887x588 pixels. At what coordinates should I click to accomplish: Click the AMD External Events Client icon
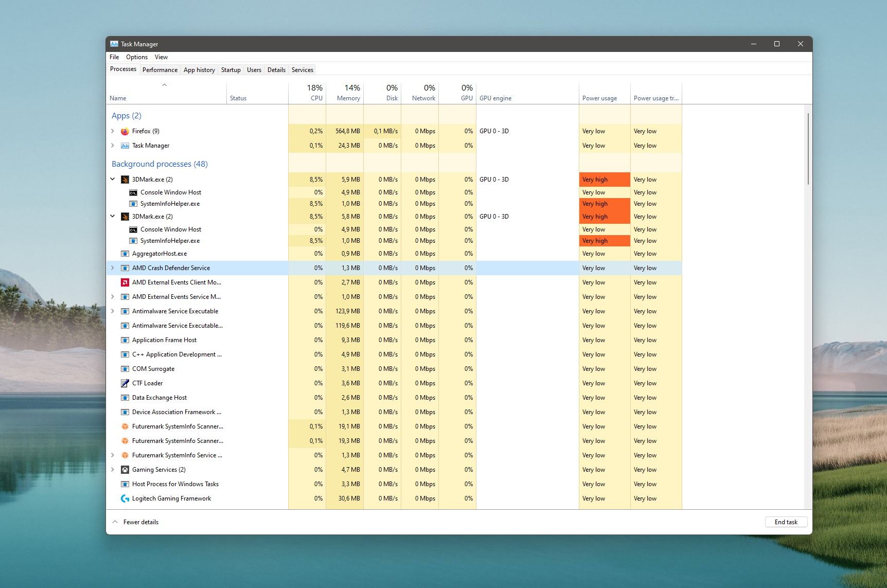125,282
